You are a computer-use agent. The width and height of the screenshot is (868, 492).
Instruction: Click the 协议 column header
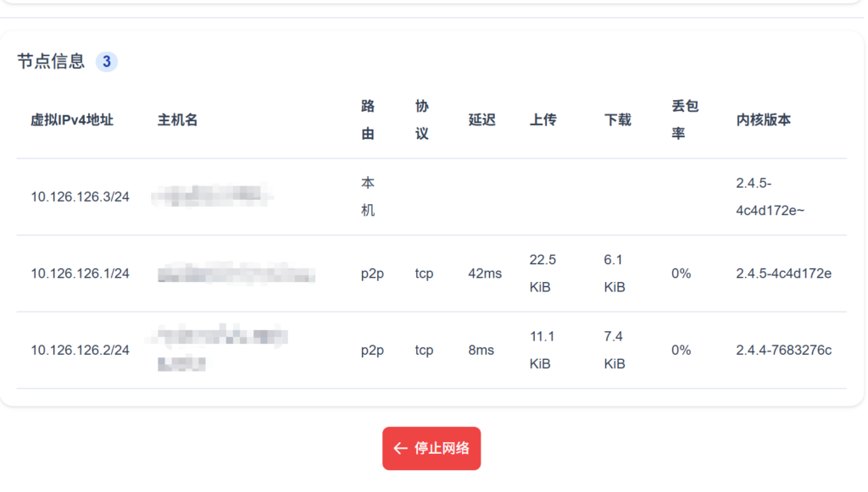422,120
